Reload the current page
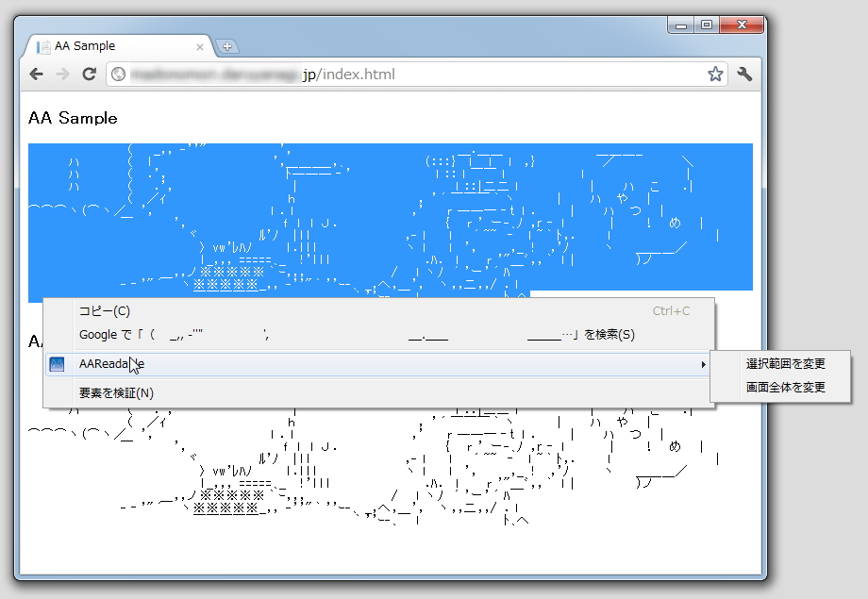 point(90,73)
